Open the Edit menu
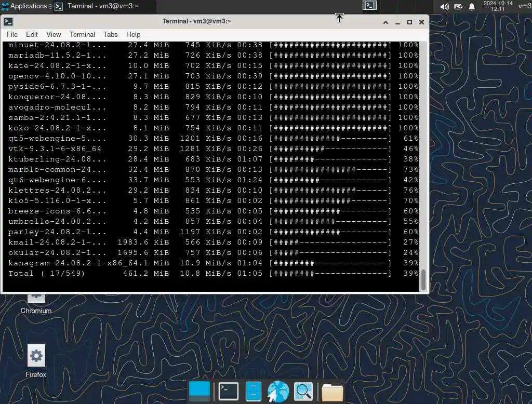This screenshot has height=404, width=532. coord(32,35)
